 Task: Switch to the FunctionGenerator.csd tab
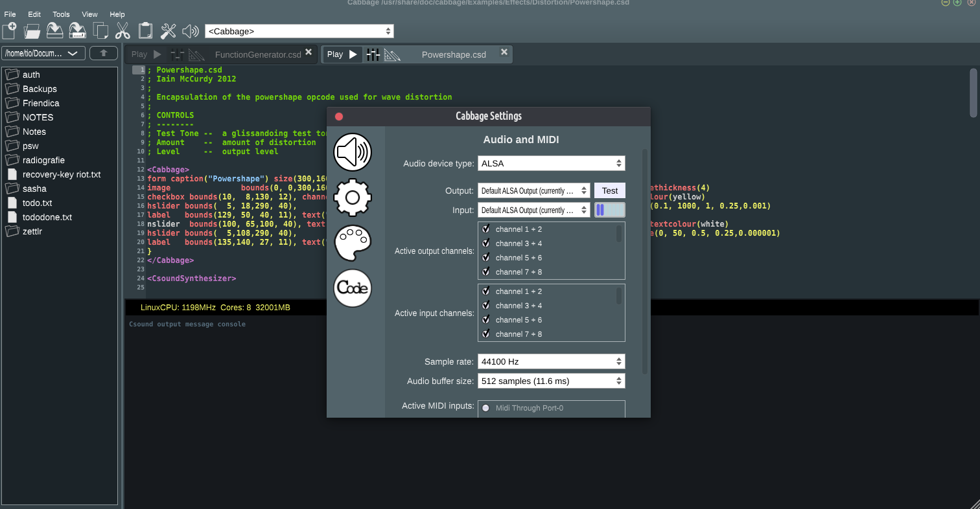pyautogui.click(x=257, y=54)
